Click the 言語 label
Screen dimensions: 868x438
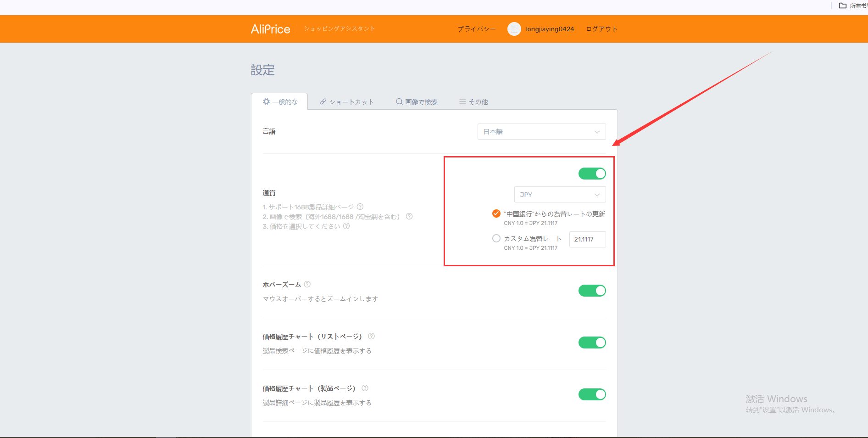(269, 131)
